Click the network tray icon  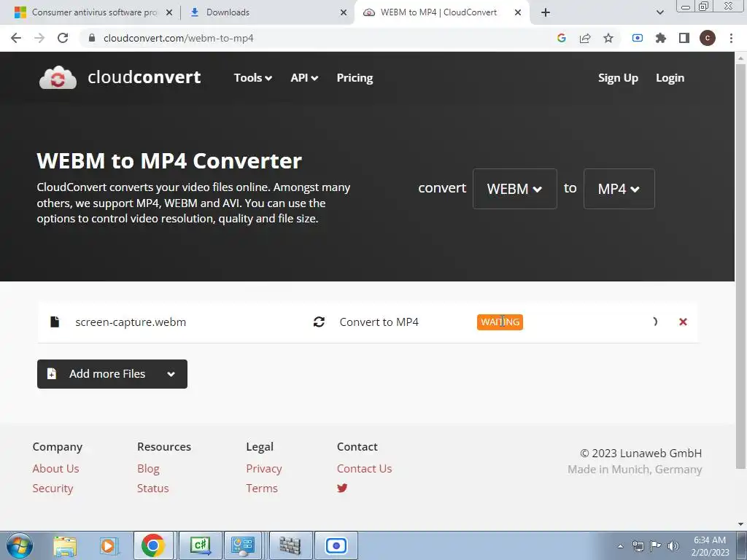coord(638,546)
